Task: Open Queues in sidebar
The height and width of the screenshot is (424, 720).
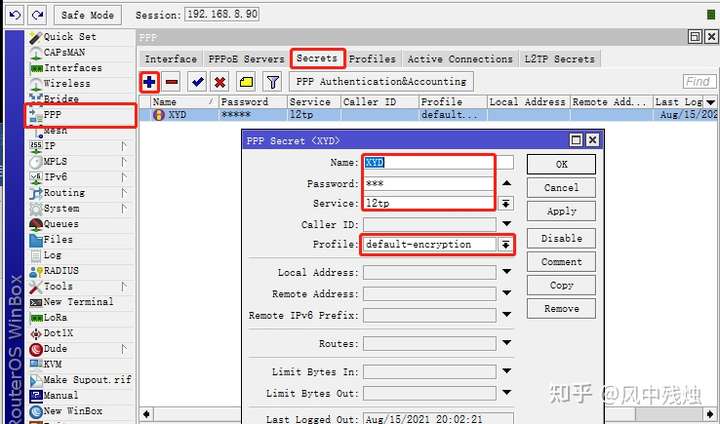Action: pyautogui.click(x=61, y=224)
